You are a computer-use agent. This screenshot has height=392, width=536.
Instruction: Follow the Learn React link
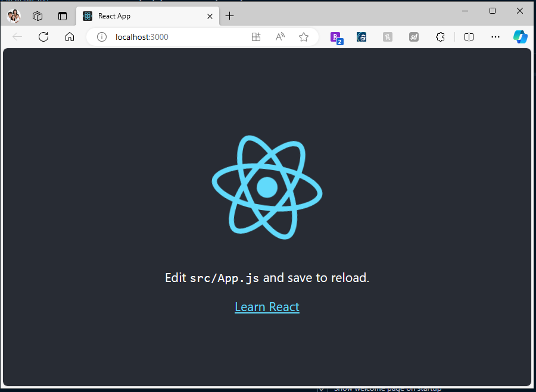(x=267, y=307)
